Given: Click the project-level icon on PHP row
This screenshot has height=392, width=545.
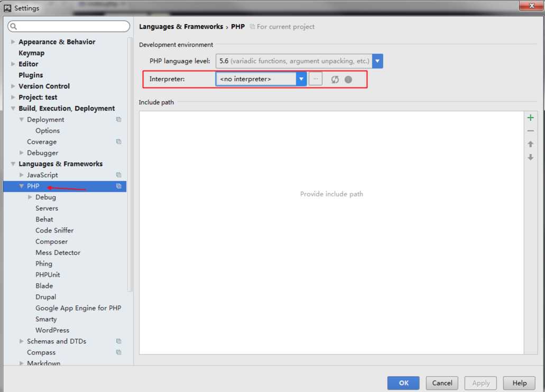Looking at the screenshot, I should pyautogui.click(x=118, y=186).
